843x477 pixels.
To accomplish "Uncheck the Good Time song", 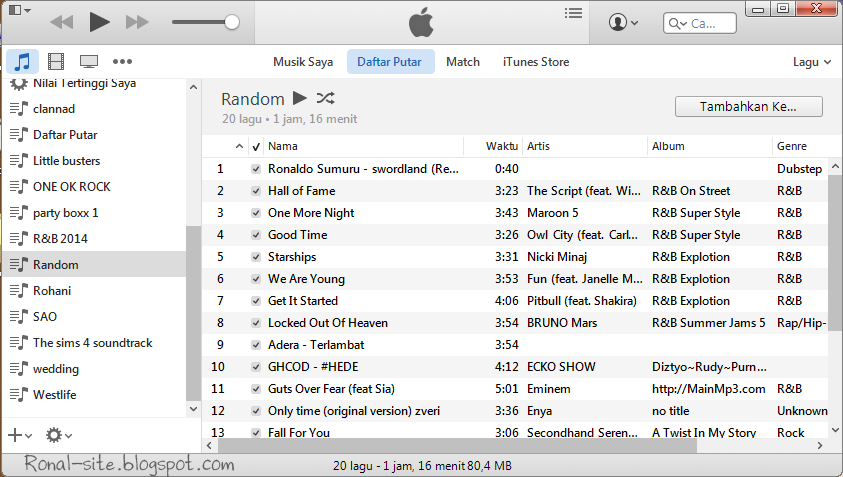I will pyautogui.click(x=256, y=235).
